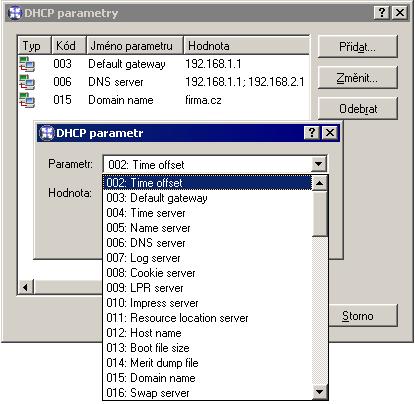This screenshot has height=404, width=415.
Task: Sort by Jméno parametru column header
Action: (x=135, y=46)
